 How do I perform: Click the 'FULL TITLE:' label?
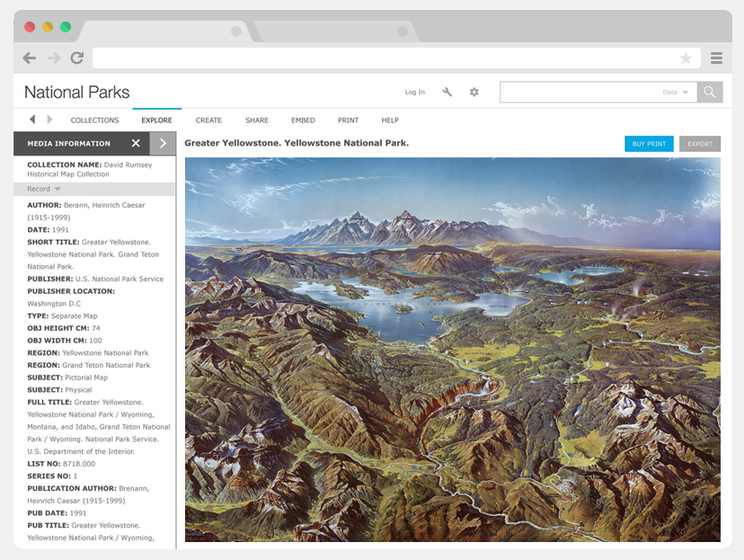[x=49, y=403]
